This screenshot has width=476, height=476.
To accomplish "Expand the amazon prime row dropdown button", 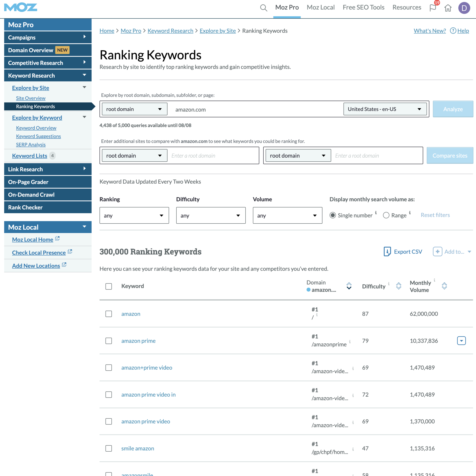I will pos(461,341).
